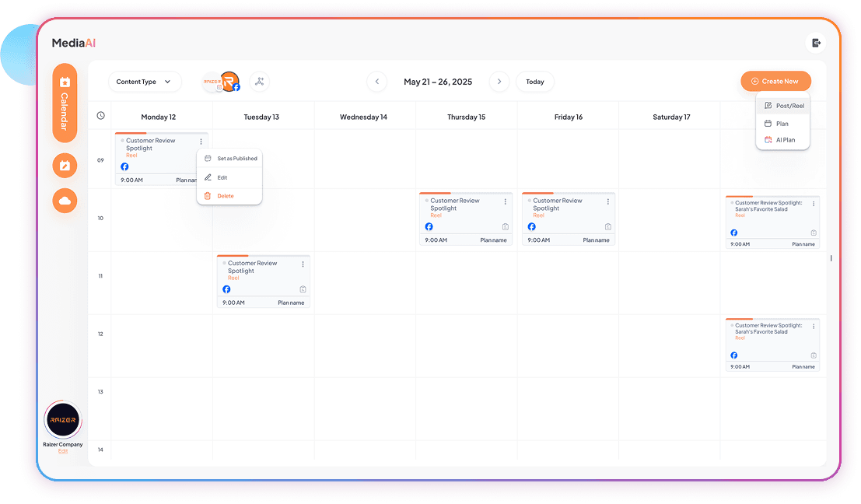This screenshot has width=861, height=504.
Task: Click Facebook icon on Thursday's post card
Action: 429,227
